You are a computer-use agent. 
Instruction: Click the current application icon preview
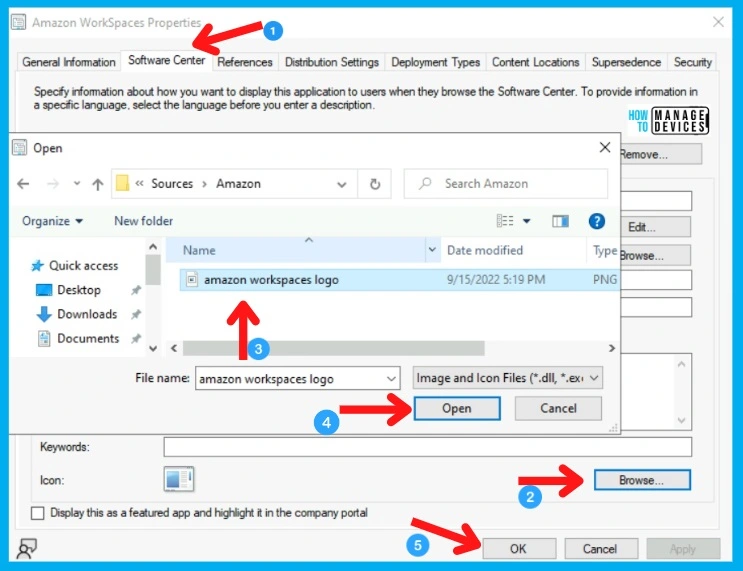click(179, 479)
